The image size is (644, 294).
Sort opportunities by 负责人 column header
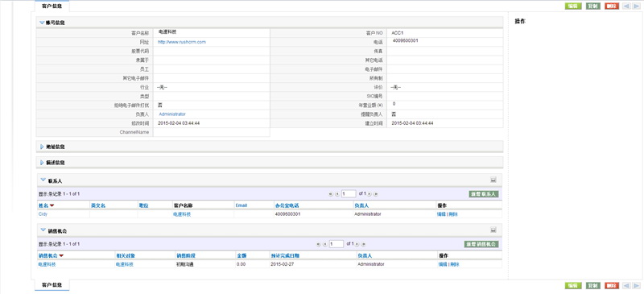[365, 255]
